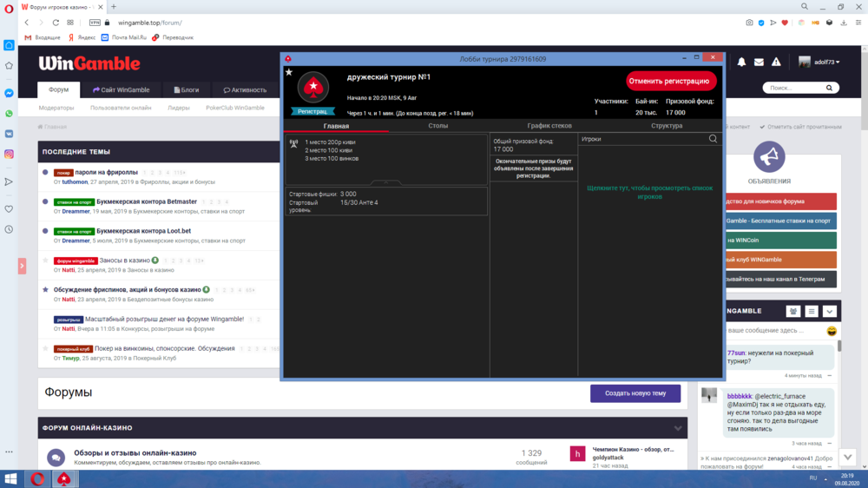Open Opera menu logo
This screenshot has width=868, height=488.
(9, 9)
